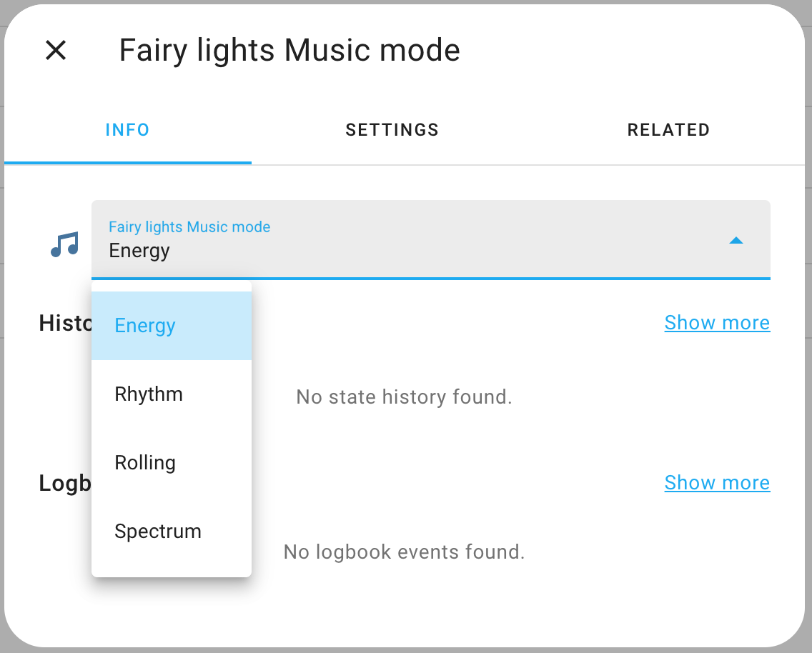Open the RELATED tab

click(x=668, y=129)
